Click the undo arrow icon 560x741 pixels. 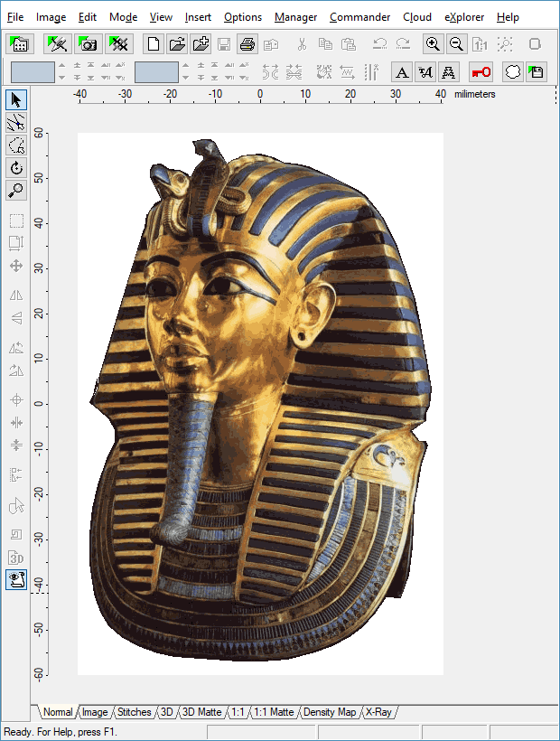[x=379, y=44]
